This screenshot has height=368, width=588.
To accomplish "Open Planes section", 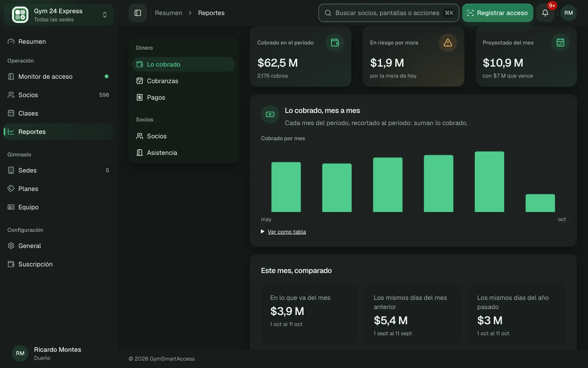I will pos(59,189).
